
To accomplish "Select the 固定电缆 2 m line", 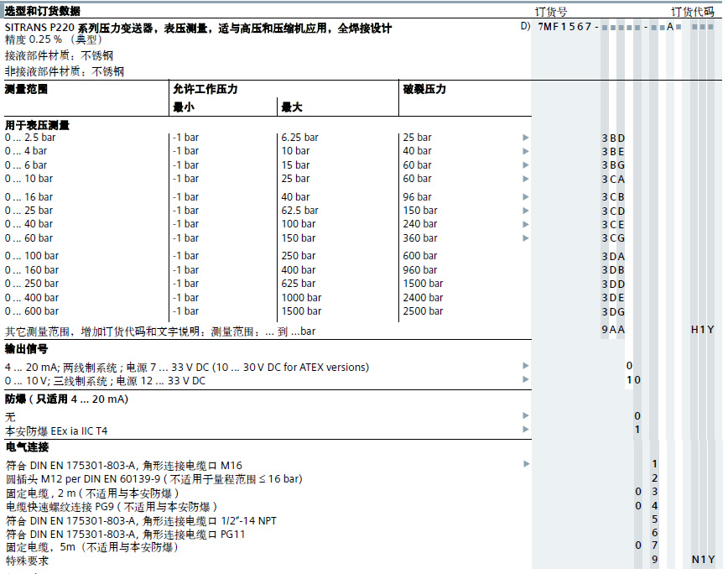I will coord(92,493).
